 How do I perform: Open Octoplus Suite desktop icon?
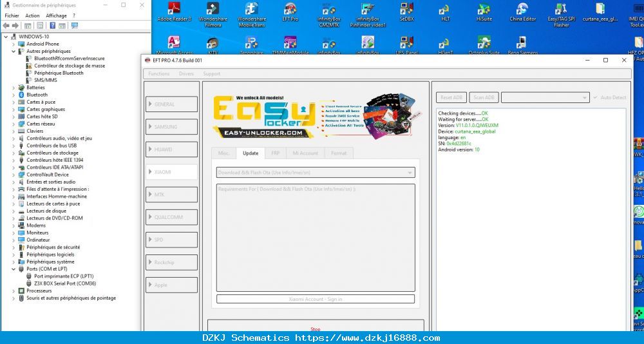(484, 46)
